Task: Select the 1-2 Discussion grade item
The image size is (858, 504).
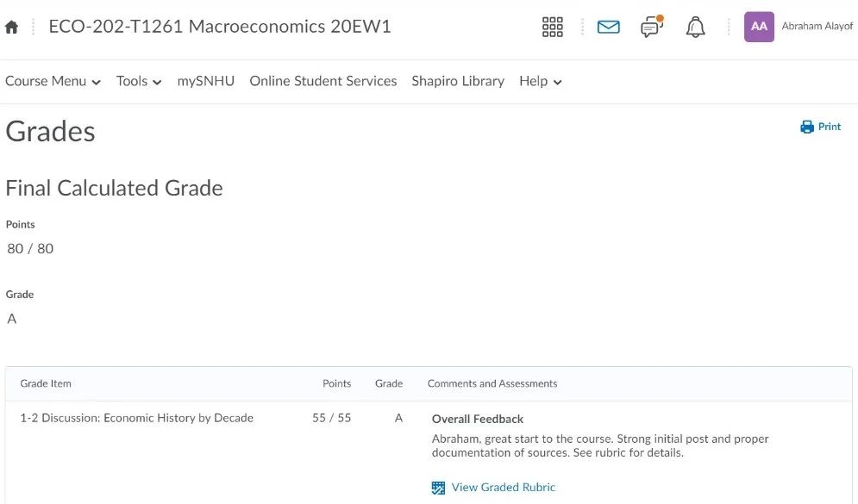Action: [x=136, y=418]
